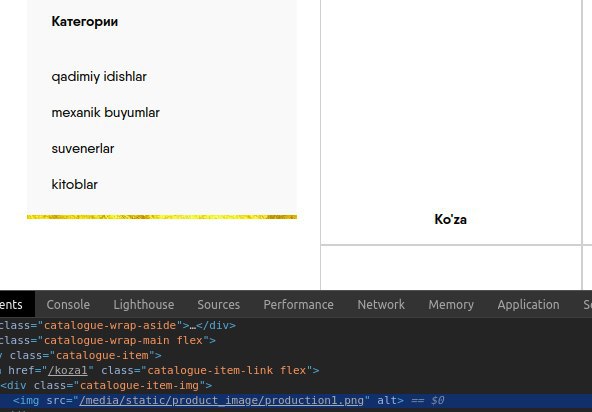Switch to the Application tab

point(528,304)
